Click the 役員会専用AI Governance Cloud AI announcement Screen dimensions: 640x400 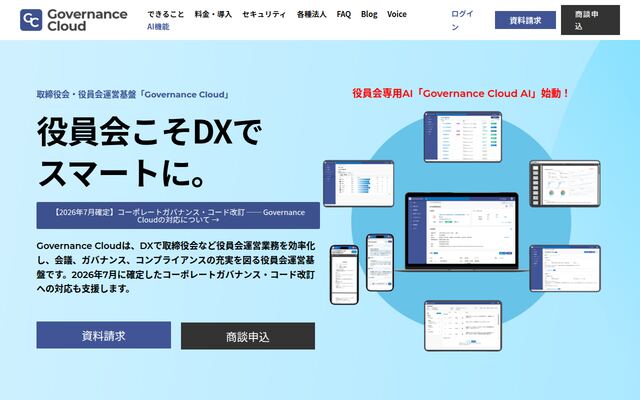[x=460, y=93]
